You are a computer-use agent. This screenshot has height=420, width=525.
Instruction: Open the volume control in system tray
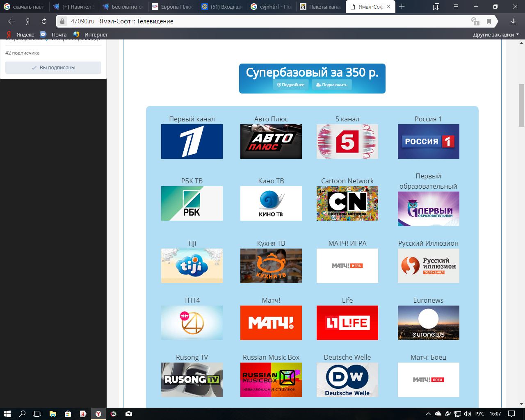pyautogui.click(x=468, y=414)
